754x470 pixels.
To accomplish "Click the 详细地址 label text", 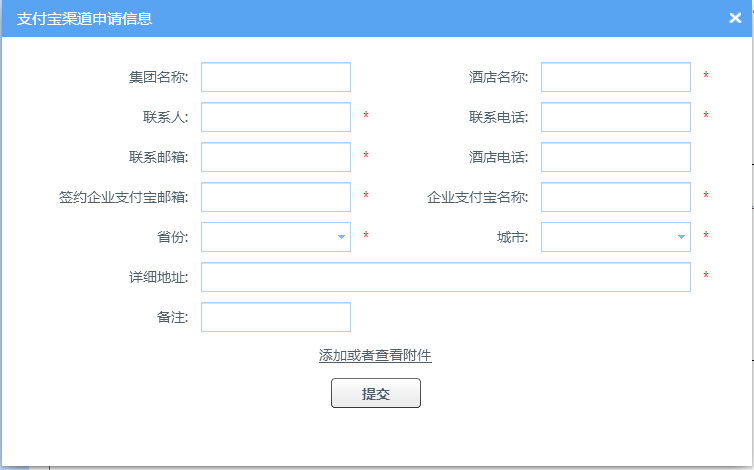I will 159,277.
